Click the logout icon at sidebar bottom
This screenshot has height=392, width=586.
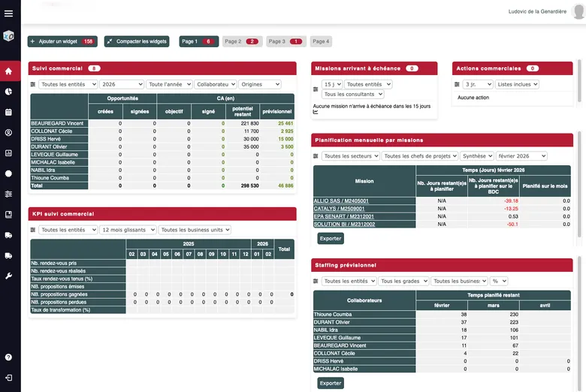pos(9,377)
